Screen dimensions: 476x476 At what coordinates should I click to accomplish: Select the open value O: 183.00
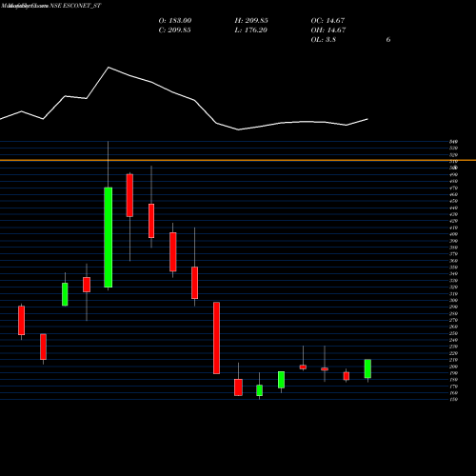click(x=175, y=21)
